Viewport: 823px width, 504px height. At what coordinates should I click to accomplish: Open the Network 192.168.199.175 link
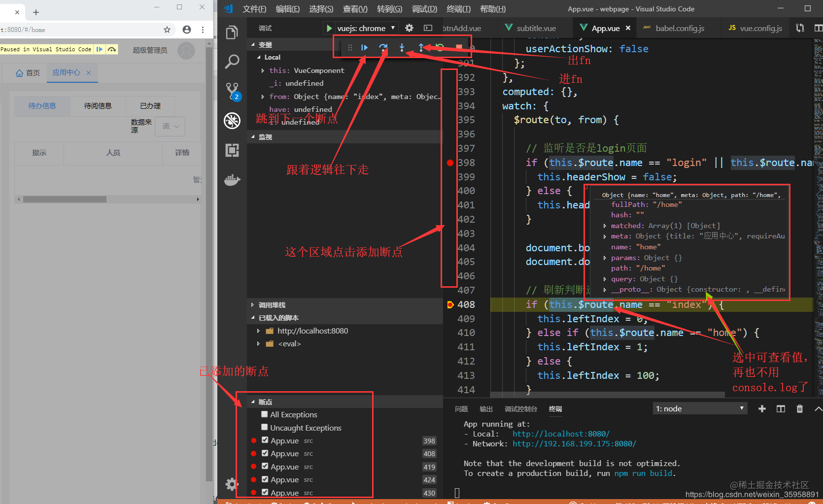pyautogui.click(x=574, y=443)
